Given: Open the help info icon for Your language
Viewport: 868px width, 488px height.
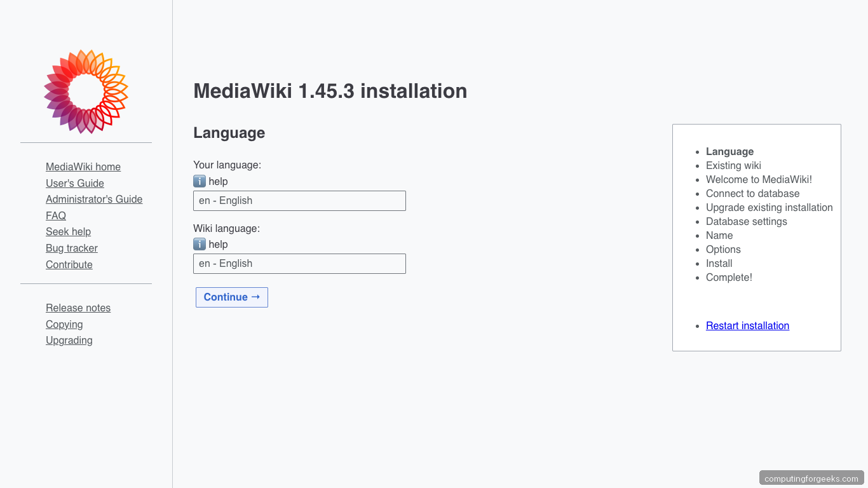Looking at the screenshot, I should coord(198,181).
